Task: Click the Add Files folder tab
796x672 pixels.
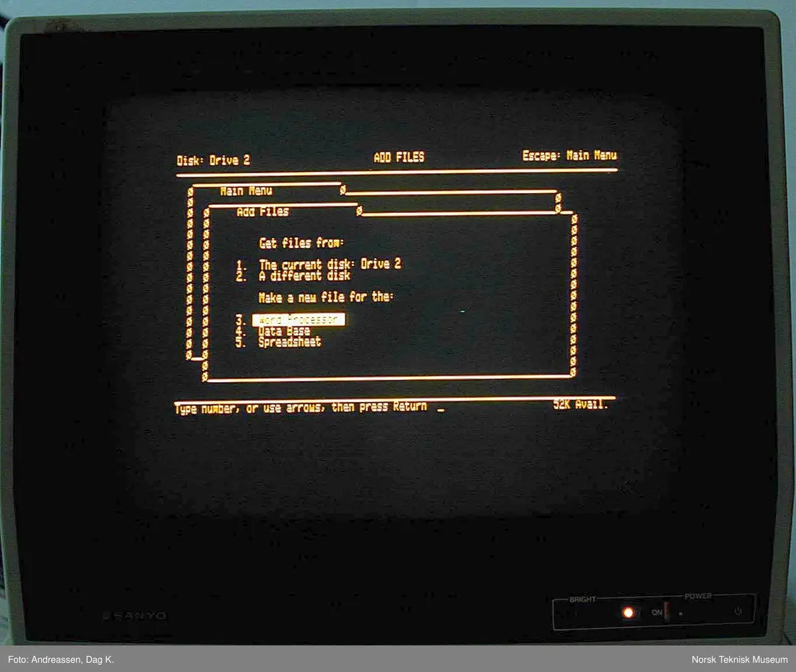Action: point(263,212)
